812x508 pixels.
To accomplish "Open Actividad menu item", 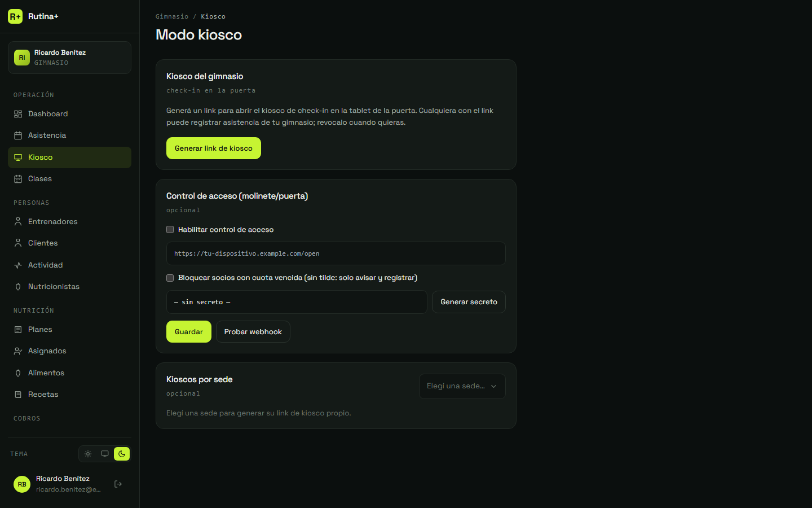I will (x=69, y=265).
